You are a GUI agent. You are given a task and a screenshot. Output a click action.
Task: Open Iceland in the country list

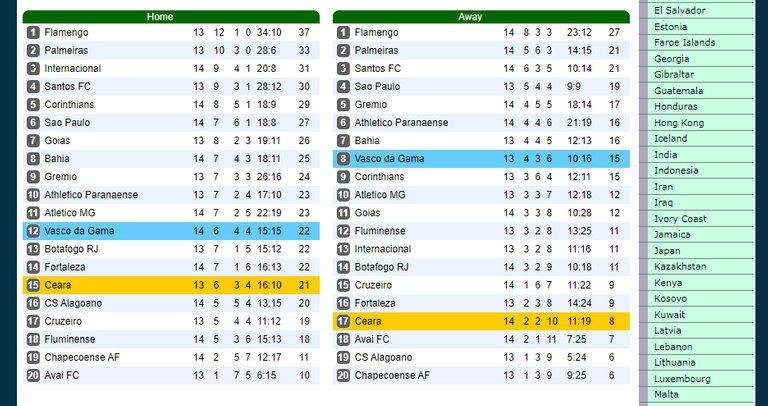point(671,139)
